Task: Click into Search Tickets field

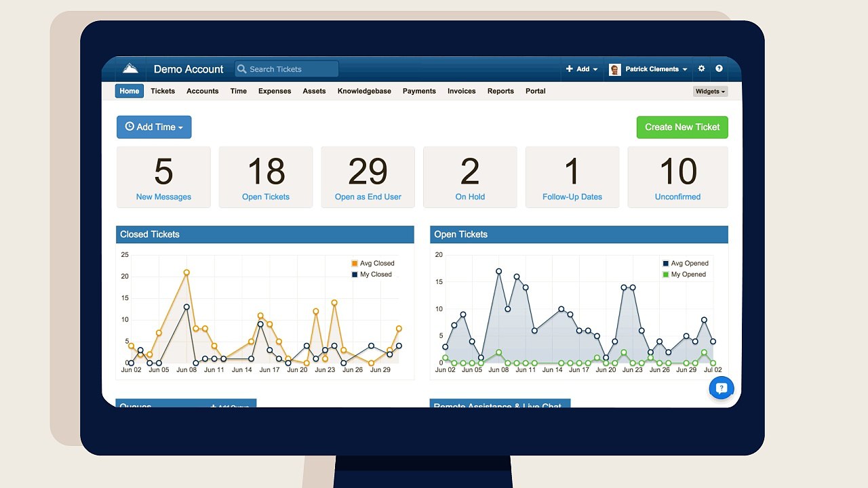Action: tap(286, 69)
